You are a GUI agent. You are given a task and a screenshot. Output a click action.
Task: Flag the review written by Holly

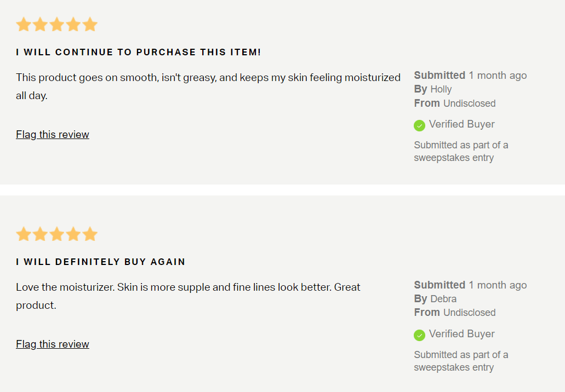pos(53,135)
